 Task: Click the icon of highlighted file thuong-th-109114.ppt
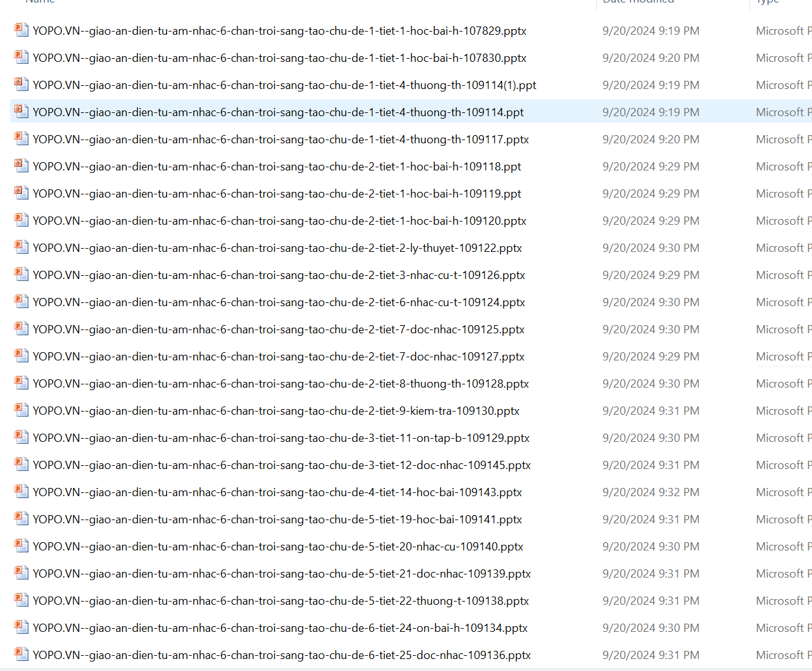[x=21, y=112]
